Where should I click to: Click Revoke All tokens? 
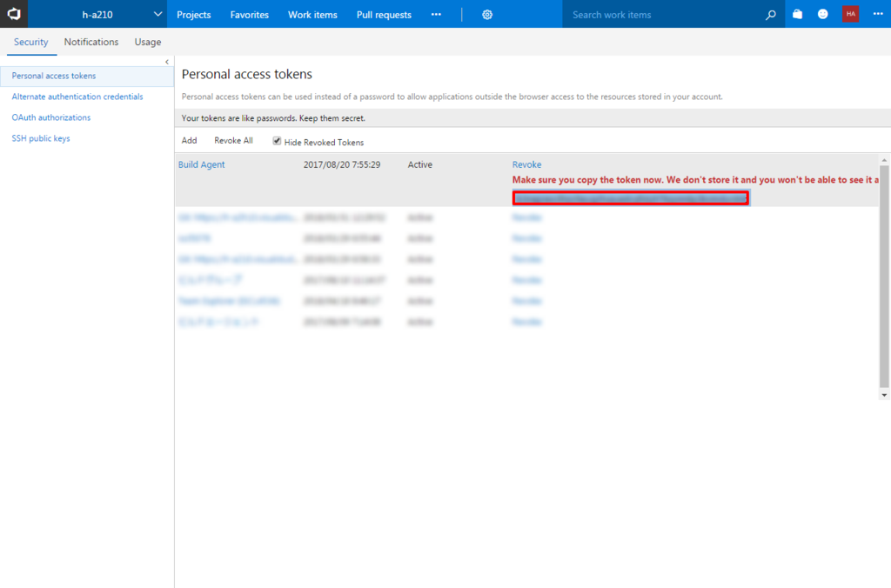(233, 141)
